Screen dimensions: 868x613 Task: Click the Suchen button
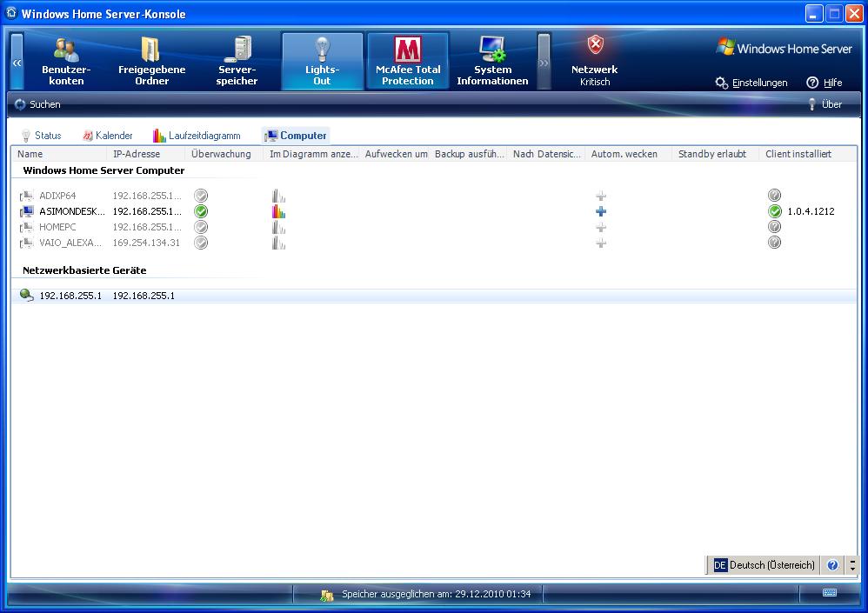(37, 104)
